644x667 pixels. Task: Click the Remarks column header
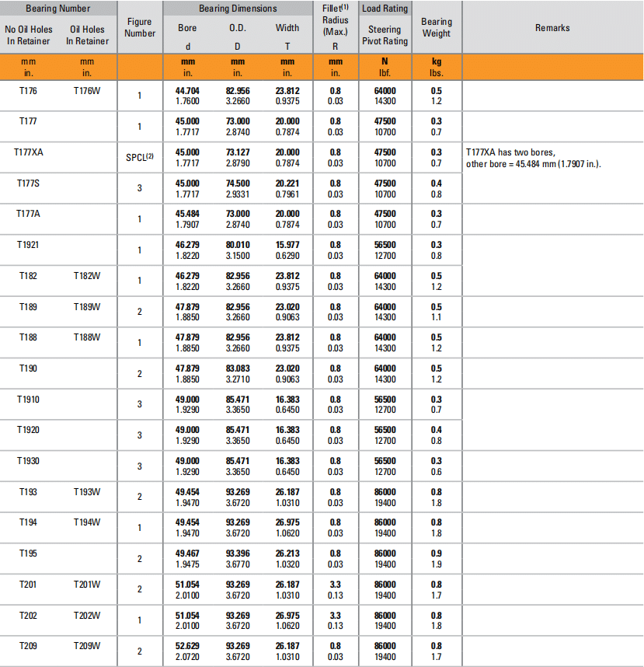tap(552, 28)
